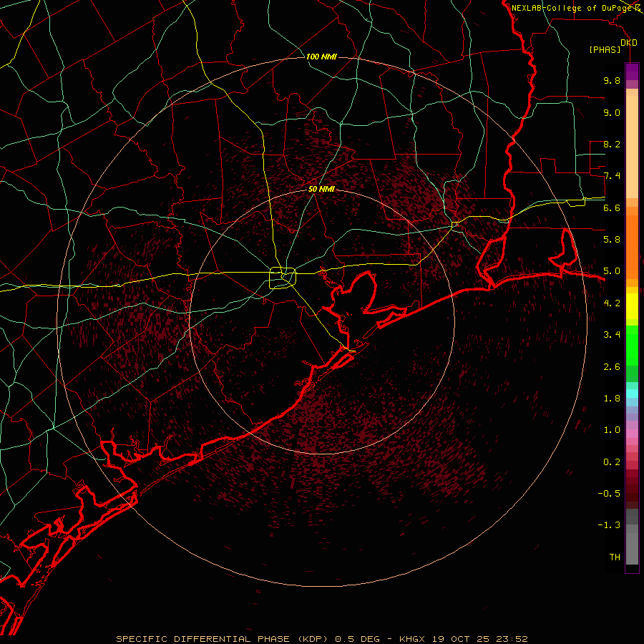The height and width of the screenshot is (644, 644).
Task: Click the 3.4 value on the color scale
Action: pyautogui.click(x=612, y=335)
